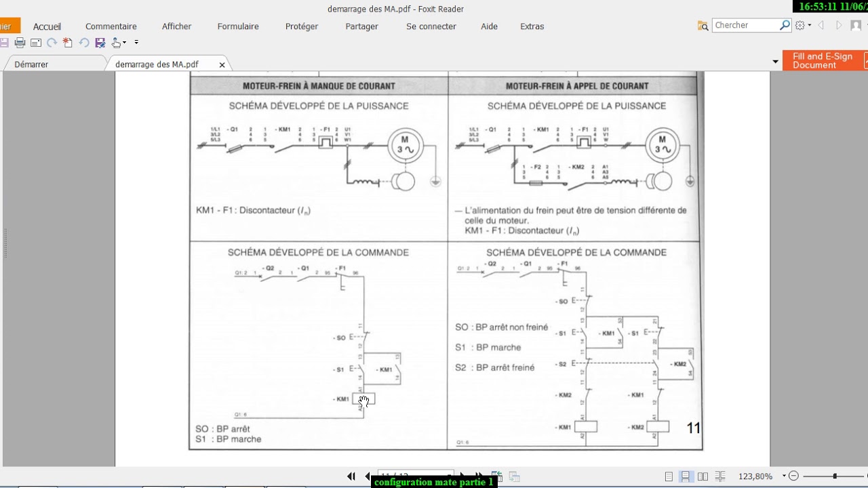Screen dimensions: 868x488
Task: Open the search settings gear icon
Action: pos(800,25)
